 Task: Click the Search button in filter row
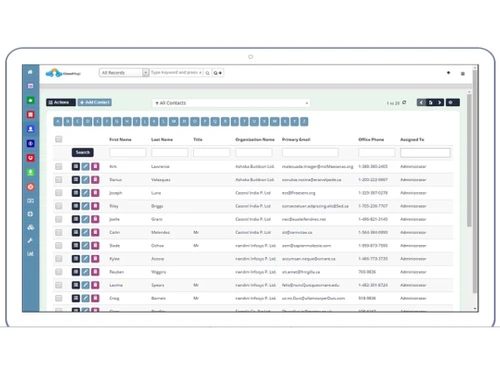pos(83,152)
